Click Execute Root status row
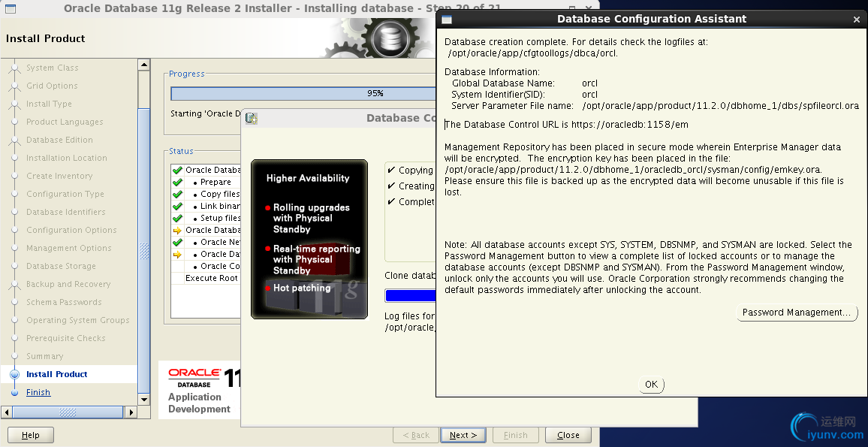This screenshot has height=447, width=868. [206, 278]
